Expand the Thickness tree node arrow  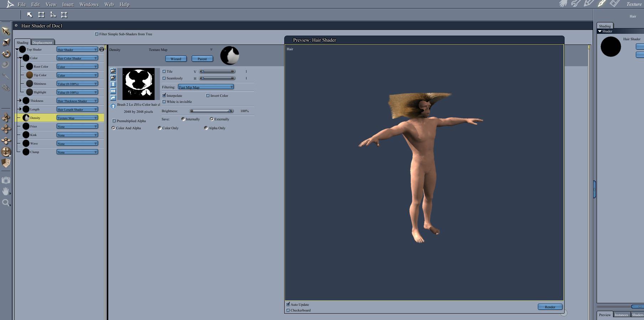click(x=20, y=101)
